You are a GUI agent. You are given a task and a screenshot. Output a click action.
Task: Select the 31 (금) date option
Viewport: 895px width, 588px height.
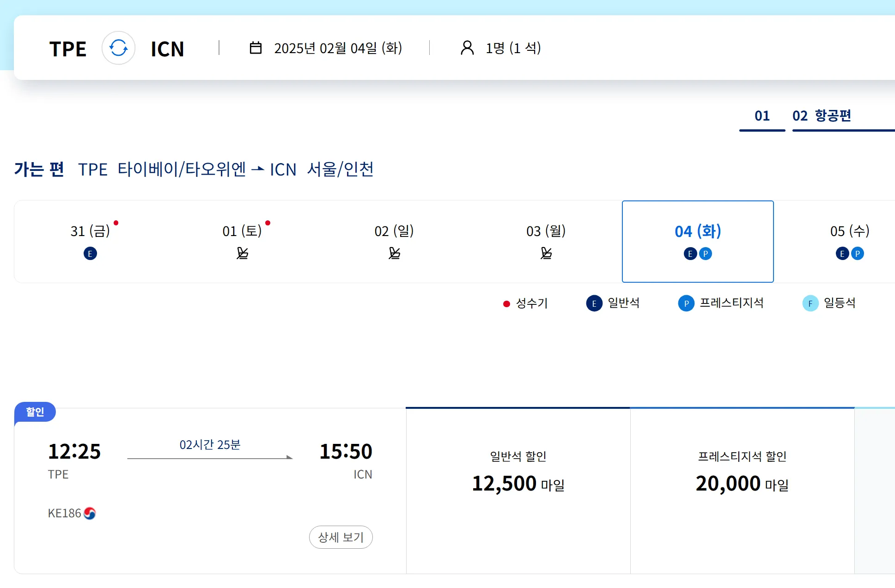[x=90, y=241]
